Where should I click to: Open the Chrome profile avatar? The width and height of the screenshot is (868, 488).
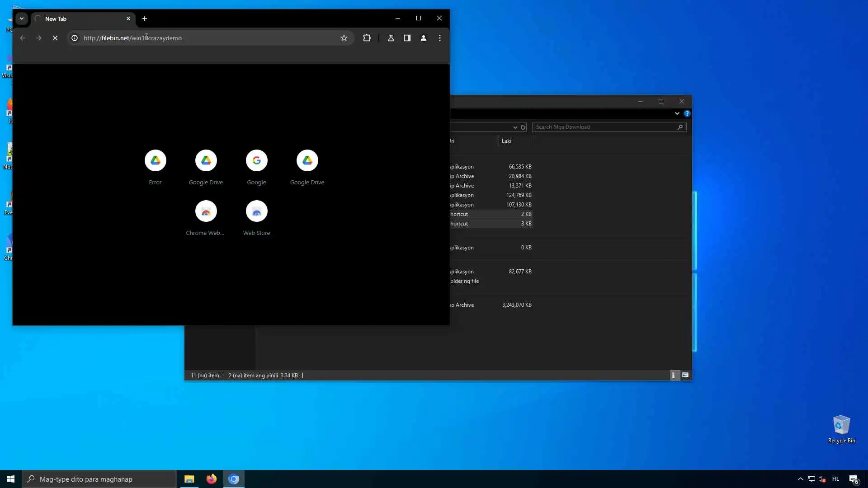coord(424,38)
